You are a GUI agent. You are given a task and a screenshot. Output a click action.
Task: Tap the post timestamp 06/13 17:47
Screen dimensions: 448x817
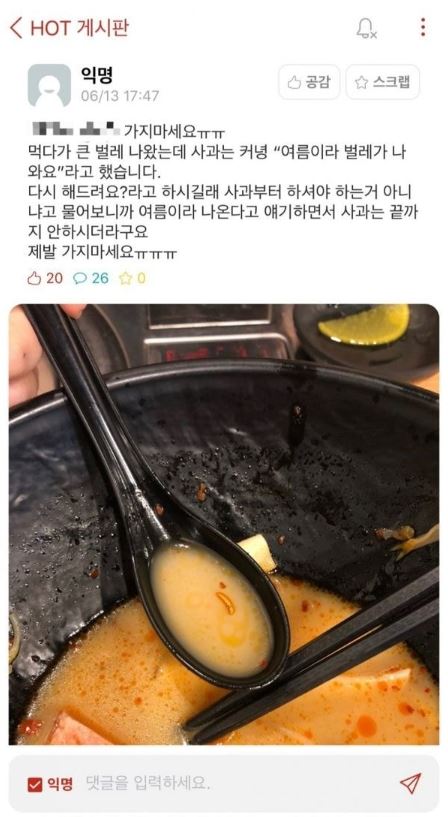pos(120,96)
